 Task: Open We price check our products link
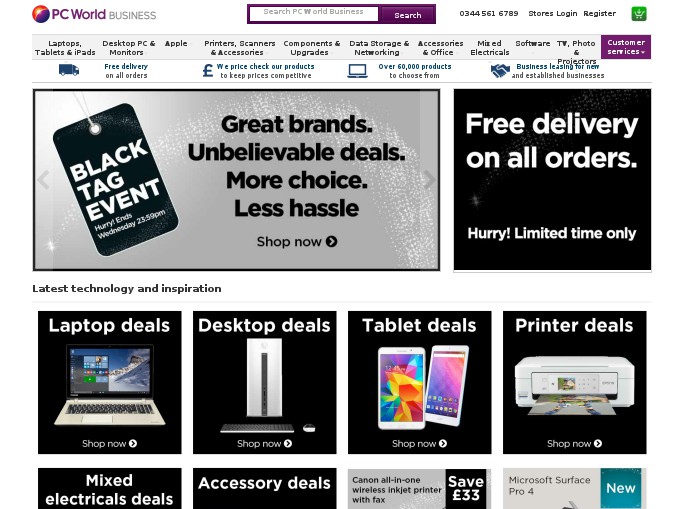[x=266, y=71]
